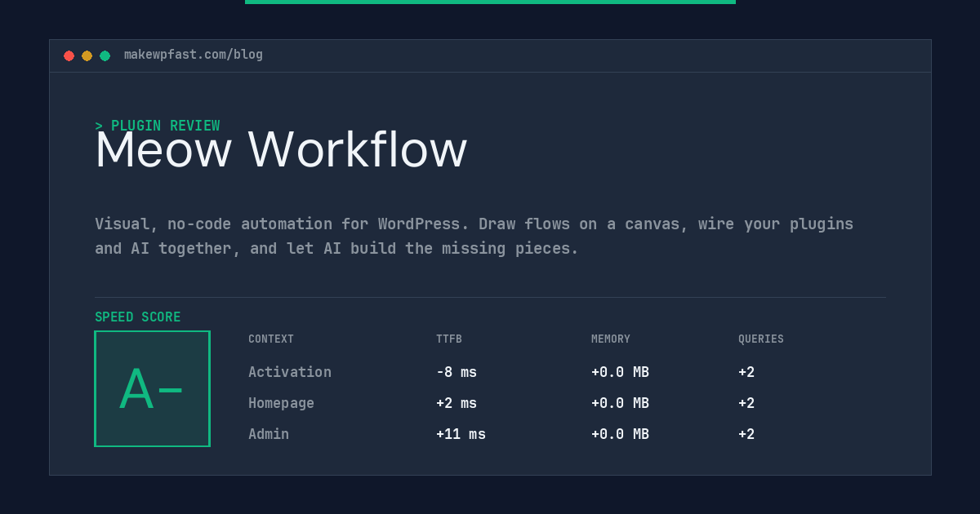Click the Activation row queries +2 value

pyautogui.click(x=746, y=372)
